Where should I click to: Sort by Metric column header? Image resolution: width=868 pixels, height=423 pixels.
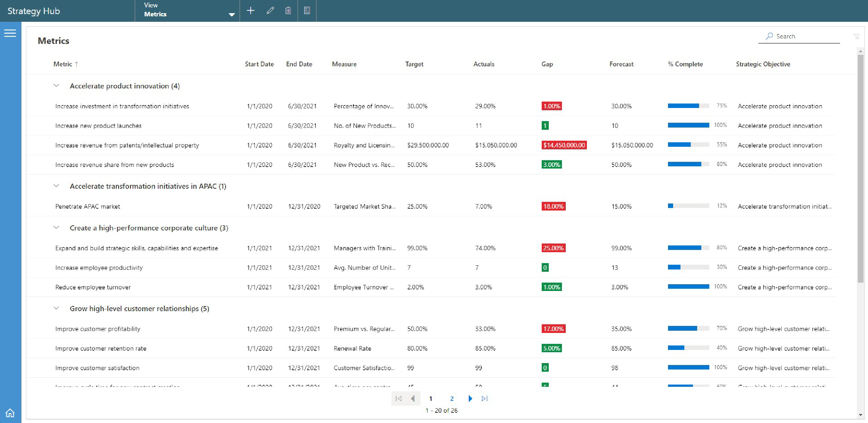click(x=63, y=64)
